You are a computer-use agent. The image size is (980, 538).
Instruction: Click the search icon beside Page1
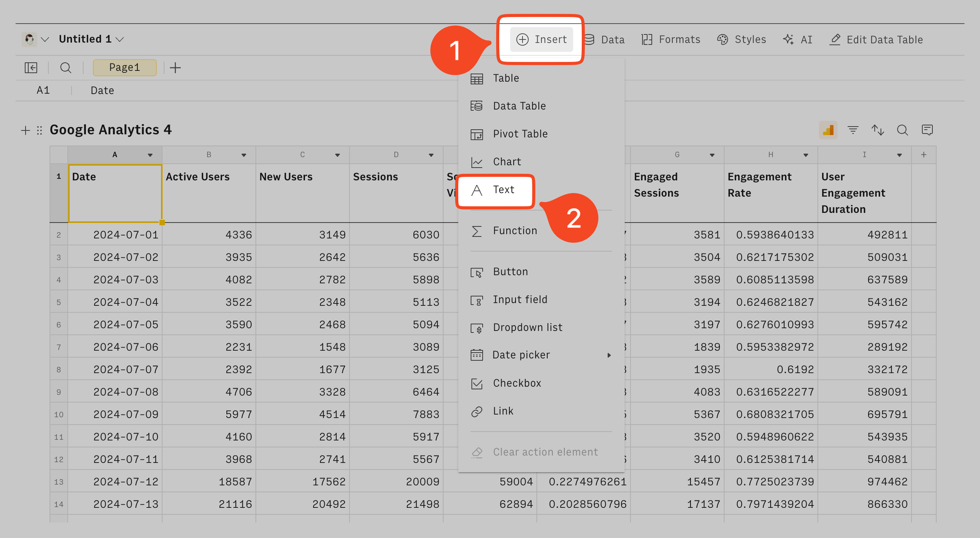coord(66,68)
